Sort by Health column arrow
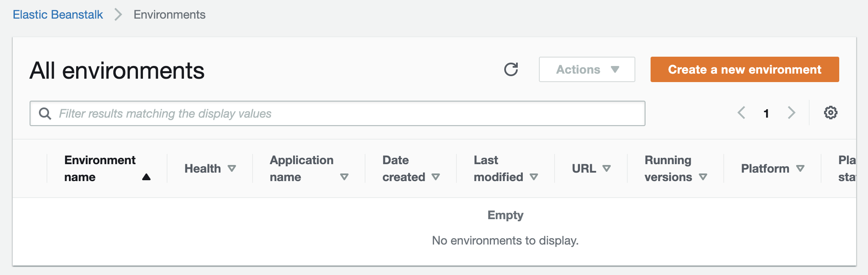The height and width of the screenshot is (275, 868). 232,168
